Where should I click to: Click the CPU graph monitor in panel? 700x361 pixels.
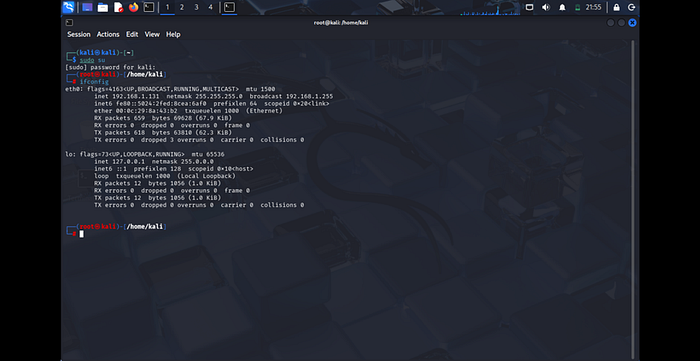click(x=489, y=8)
